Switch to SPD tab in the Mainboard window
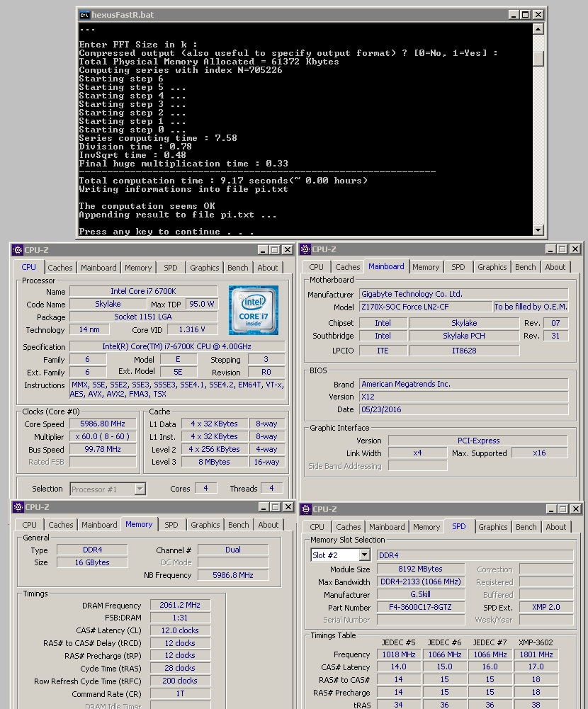The width and height of the screenshot is (588, 709). coord(458,267)
